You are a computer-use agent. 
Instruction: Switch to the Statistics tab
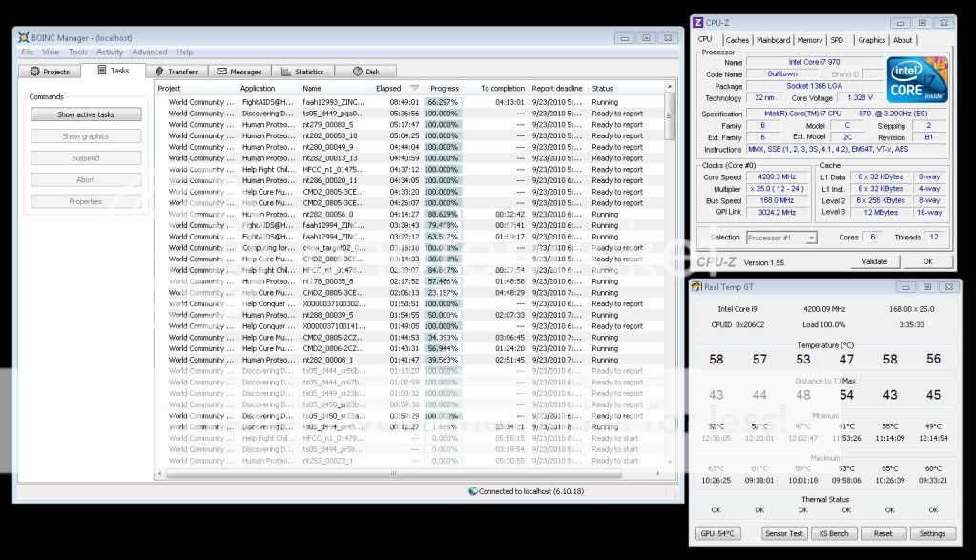coord(302,72)
